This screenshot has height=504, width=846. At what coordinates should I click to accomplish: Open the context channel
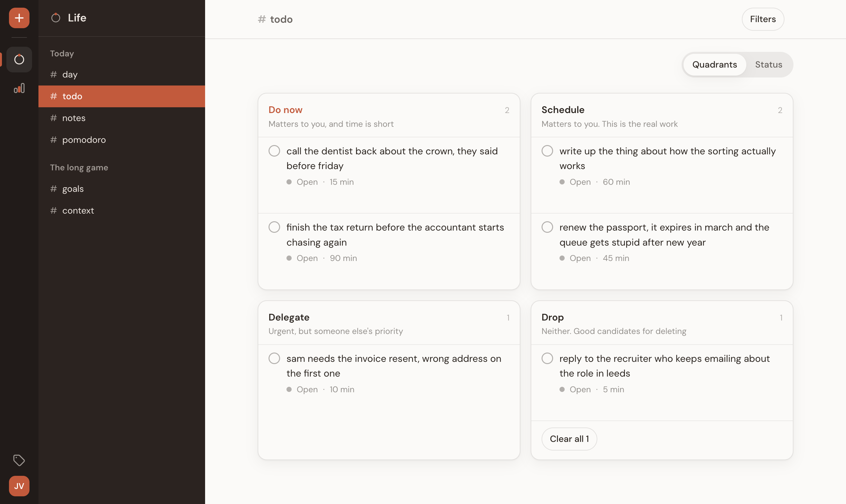122,210
